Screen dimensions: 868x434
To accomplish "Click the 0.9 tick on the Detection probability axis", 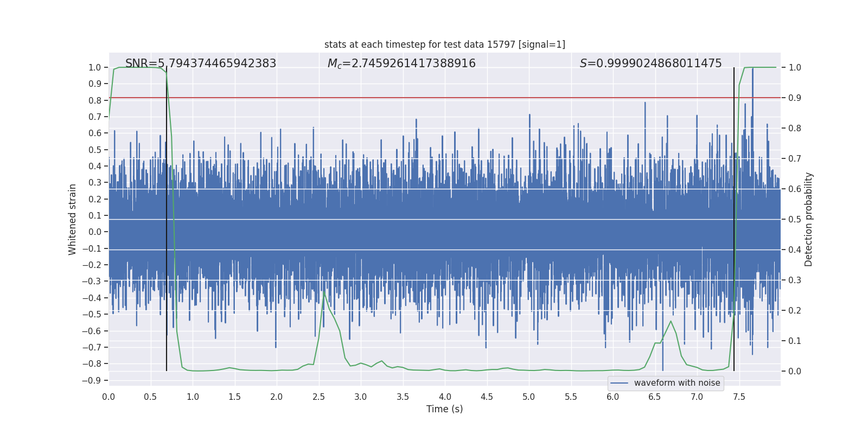I will [x=795, y=98].
